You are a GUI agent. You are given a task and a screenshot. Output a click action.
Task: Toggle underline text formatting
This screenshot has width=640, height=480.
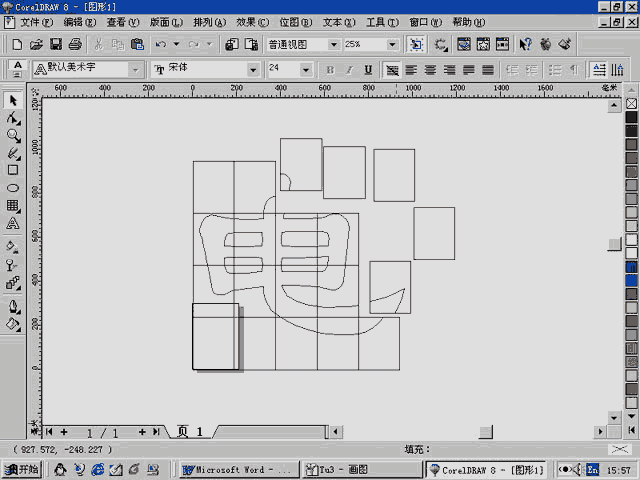pyautogui.click(x=368, y=70)
